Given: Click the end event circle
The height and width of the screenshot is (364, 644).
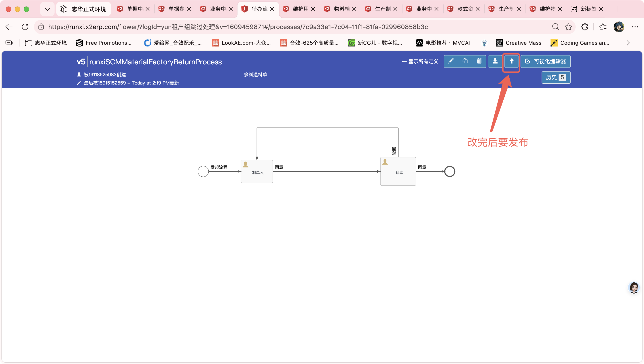Looking at the screenshot, I should point(449,171).
